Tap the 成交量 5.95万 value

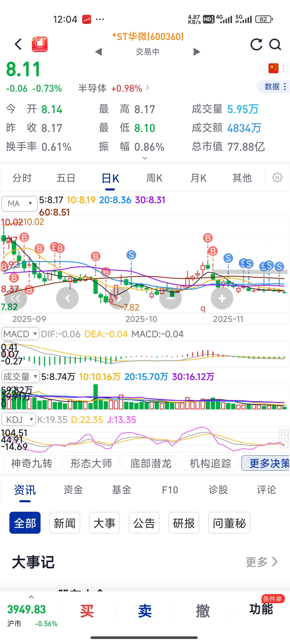[x=243, y=109]
